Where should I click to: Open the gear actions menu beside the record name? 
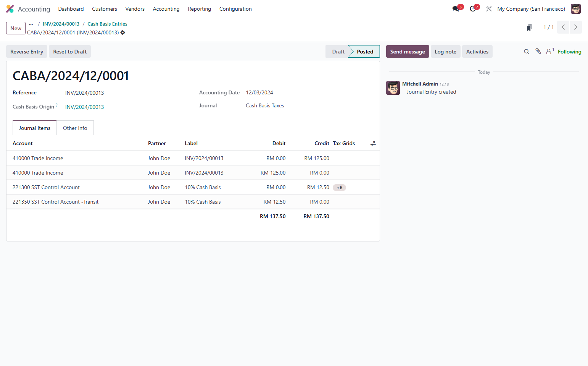(123, 32)
